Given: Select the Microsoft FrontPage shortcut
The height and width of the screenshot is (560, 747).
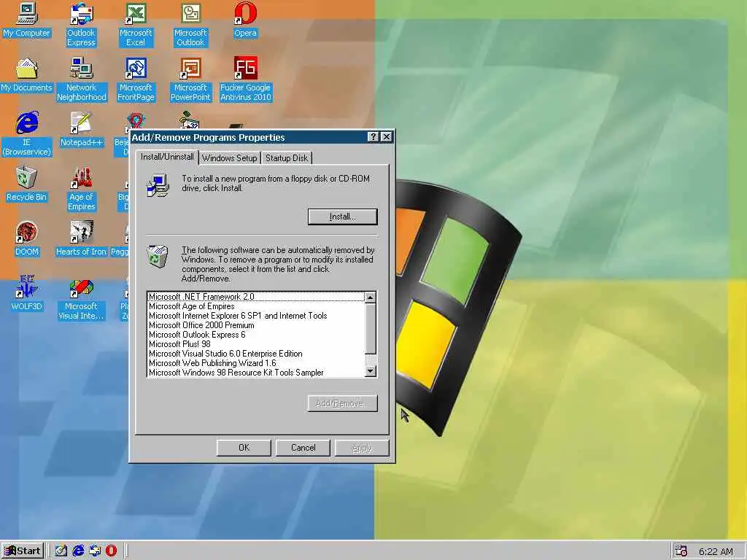Looking at the screenshot, I should (136, 79).
